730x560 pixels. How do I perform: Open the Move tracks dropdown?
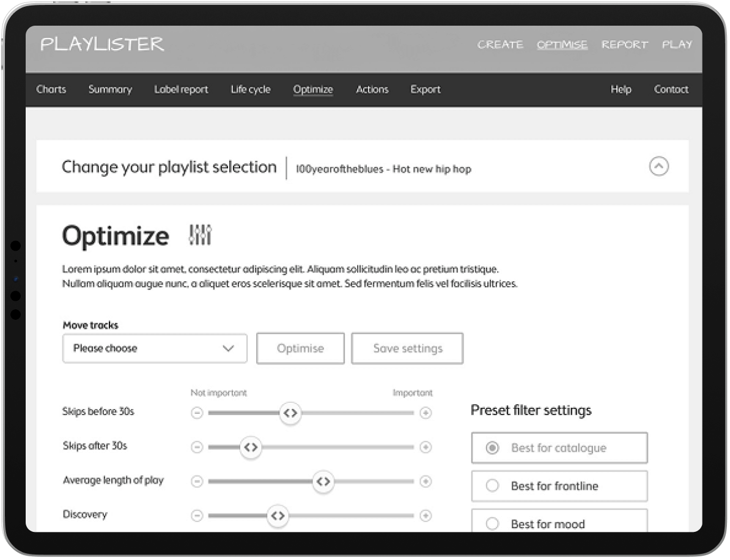point(155,348)
